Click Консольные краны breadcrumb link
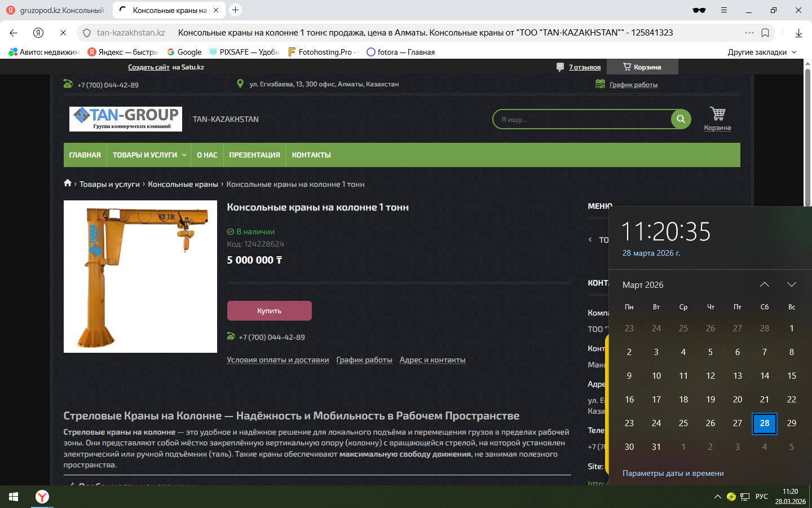Viewport: 812px width, 508px height. pyautogui.click(x=183, y=185)
